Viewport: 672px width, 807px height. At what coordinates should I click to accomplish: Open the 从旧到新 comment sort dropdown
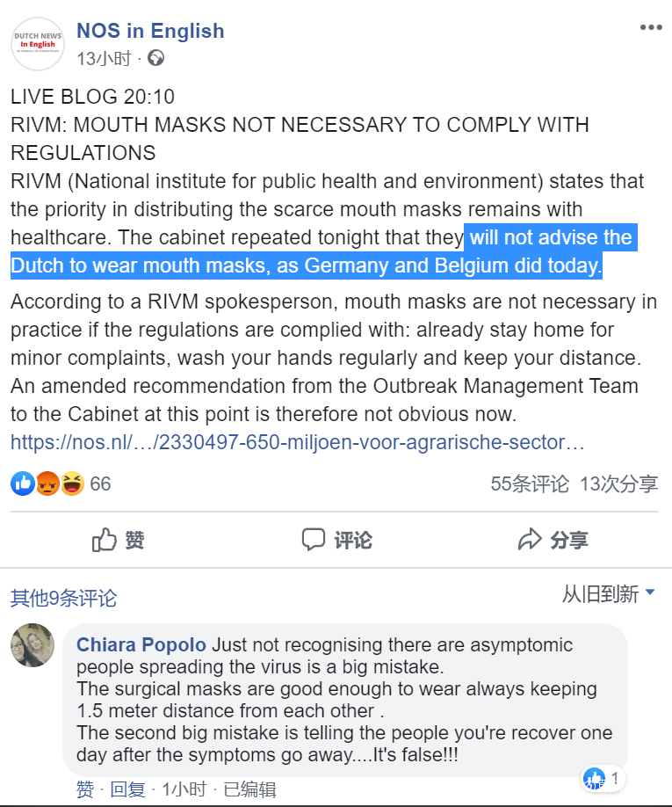[608, 594]
